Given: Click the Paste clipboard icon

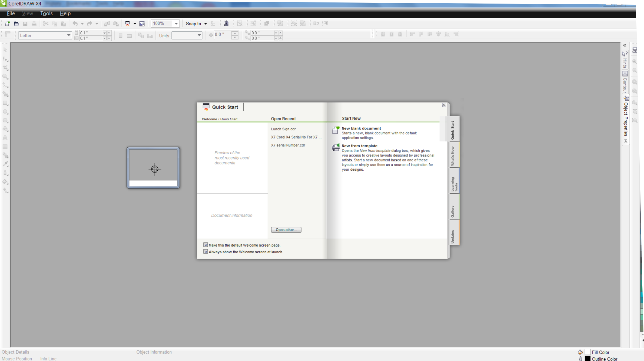Looking at the screenshot, I should pyautogui.click(x=63, y=24).
